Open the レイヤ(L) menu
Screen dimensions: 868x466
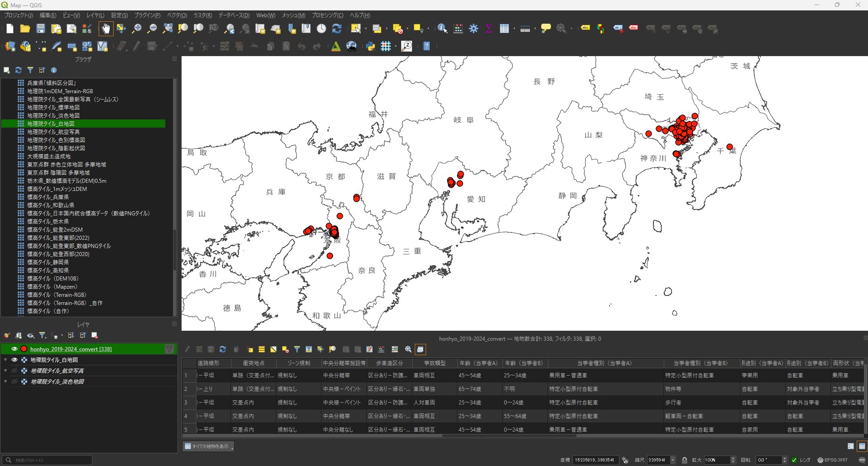[x=96, y=15]
